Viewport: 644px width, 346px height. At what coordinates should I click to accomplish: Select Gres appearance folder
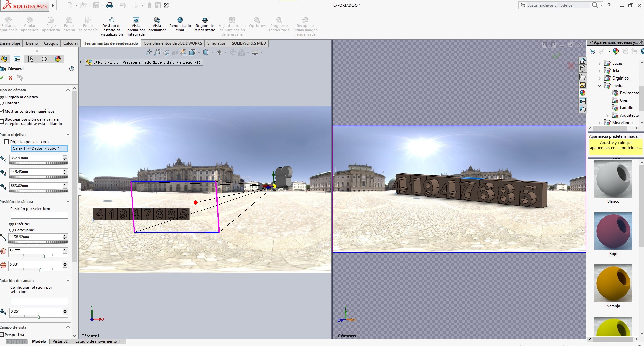click(620, 100)
